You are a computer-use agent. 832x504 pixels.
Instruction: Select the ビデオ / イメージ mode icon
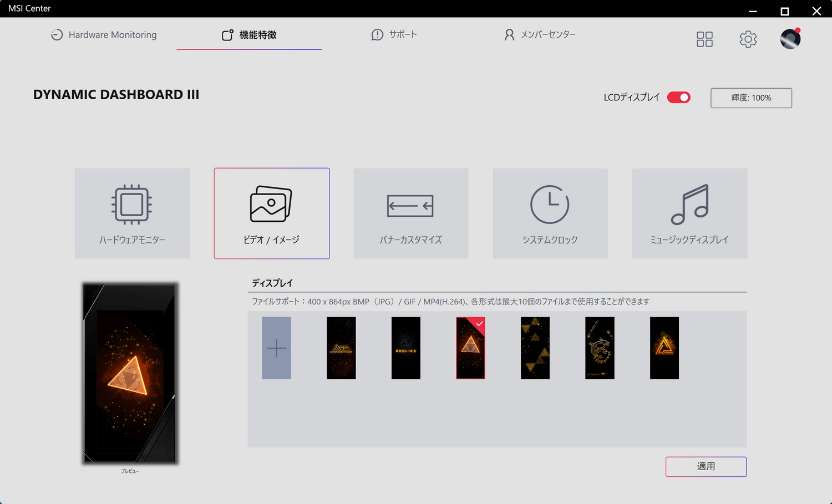point(271,213)
